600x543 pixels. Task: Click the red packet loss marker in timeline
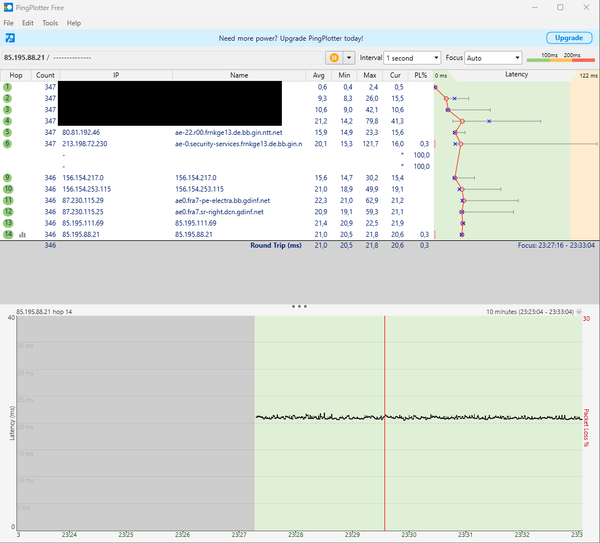click(x=385, y=423)
